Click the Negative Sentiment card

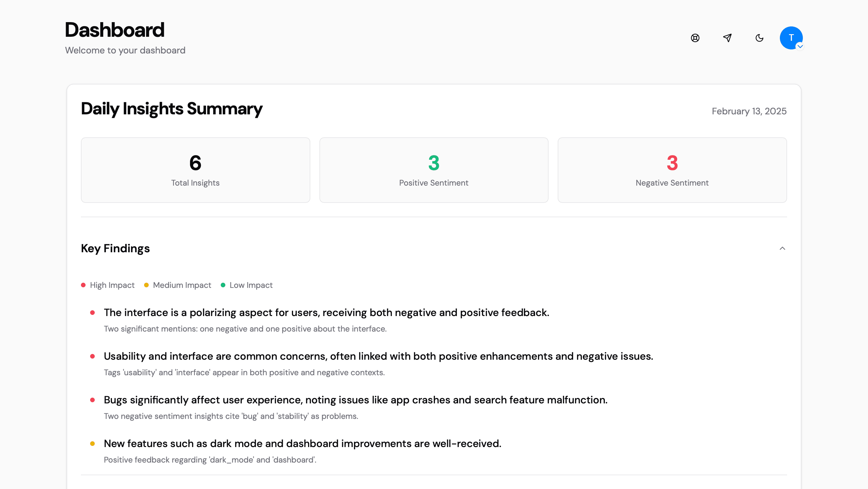tap(672, 170)
